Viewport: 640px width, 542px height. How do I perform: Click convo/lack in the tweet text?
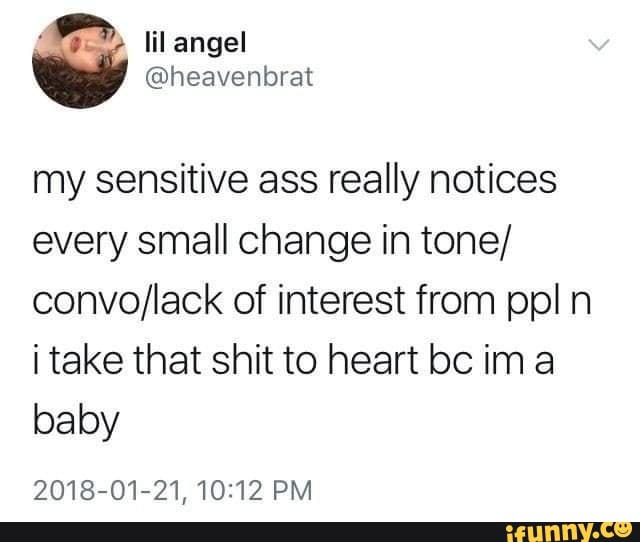(x=127, y=301)
